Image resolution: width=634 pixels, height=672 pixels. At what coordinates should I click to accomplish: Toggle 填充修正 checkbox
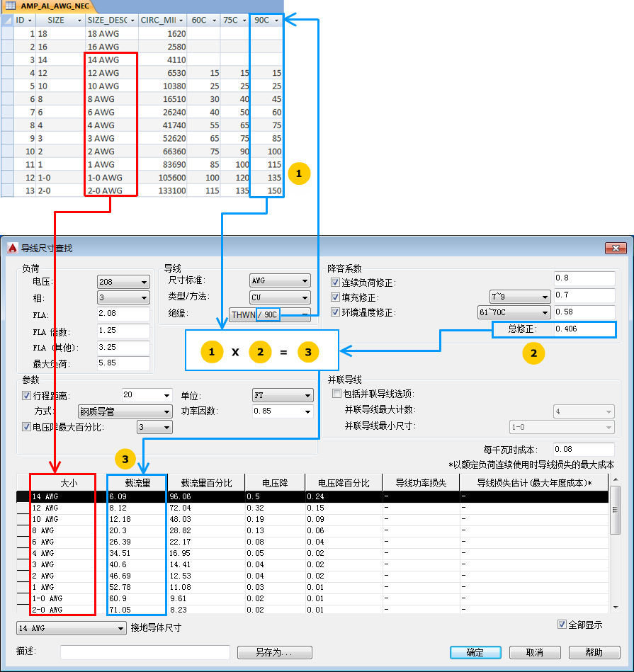point(335,297)
